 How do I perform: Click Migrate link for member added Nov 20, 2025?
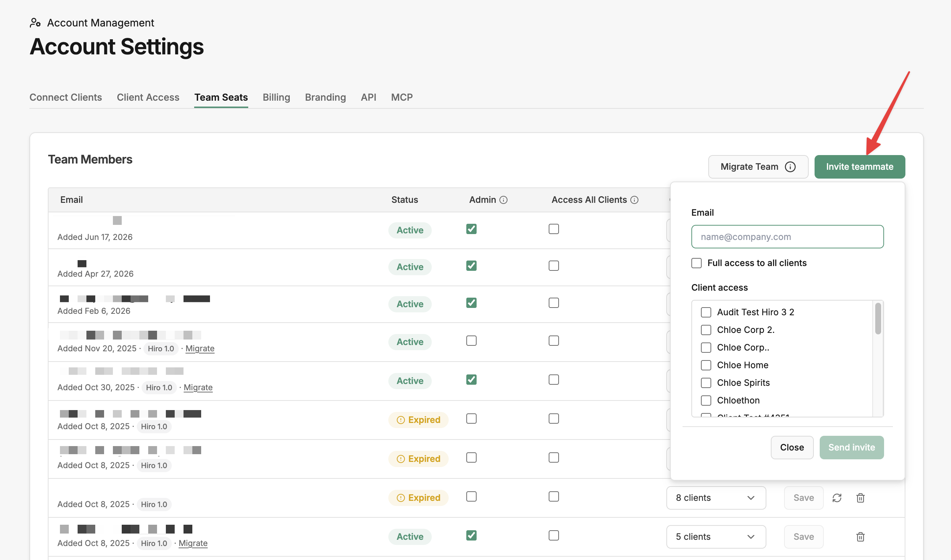click(200, 348)
